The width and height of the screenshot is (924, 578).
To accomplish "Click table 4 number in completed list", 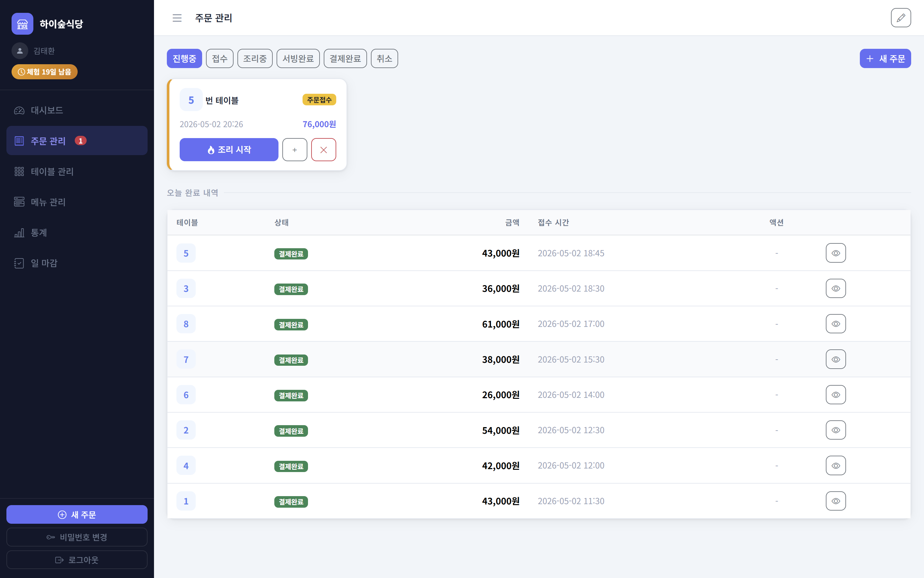I will 186,466.
